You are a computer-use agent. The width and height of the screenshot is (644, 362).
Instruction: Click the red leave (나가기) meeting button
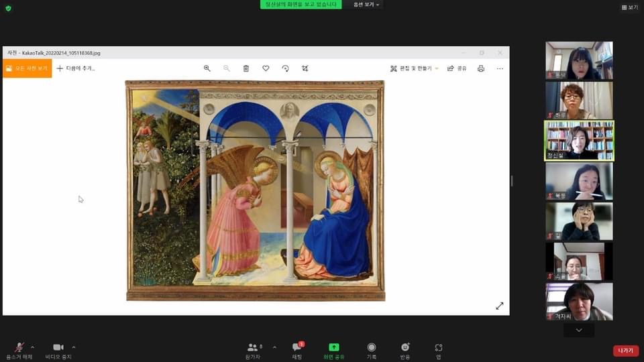pyautogui.click(x=625, y=351)
